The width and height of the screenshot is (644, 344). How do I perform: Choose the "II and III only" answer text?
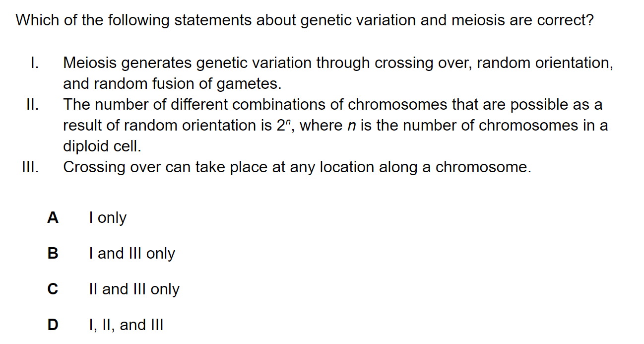click(x=134, y=289)
